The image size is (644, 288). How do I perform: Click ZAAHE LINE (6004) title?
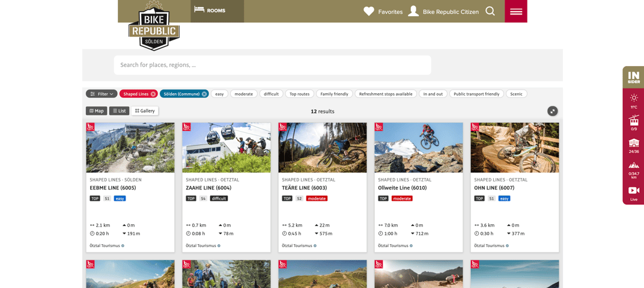208,188
